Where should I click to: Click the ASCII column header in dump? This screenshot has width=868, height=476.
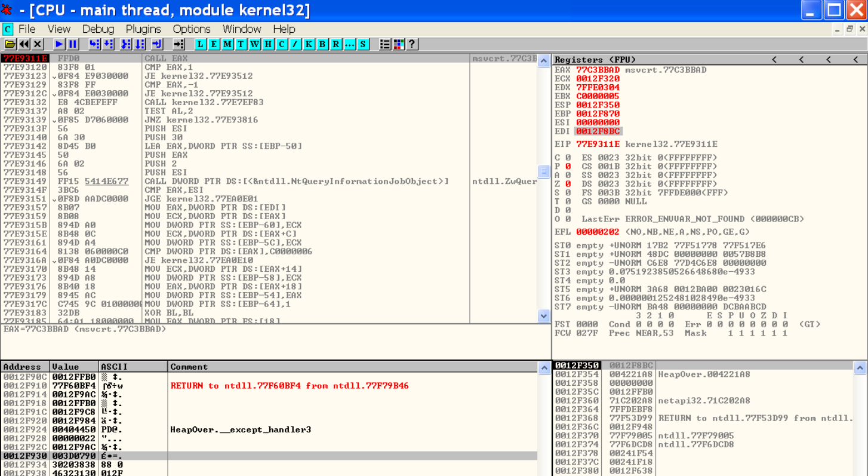[x=133, y=367]
